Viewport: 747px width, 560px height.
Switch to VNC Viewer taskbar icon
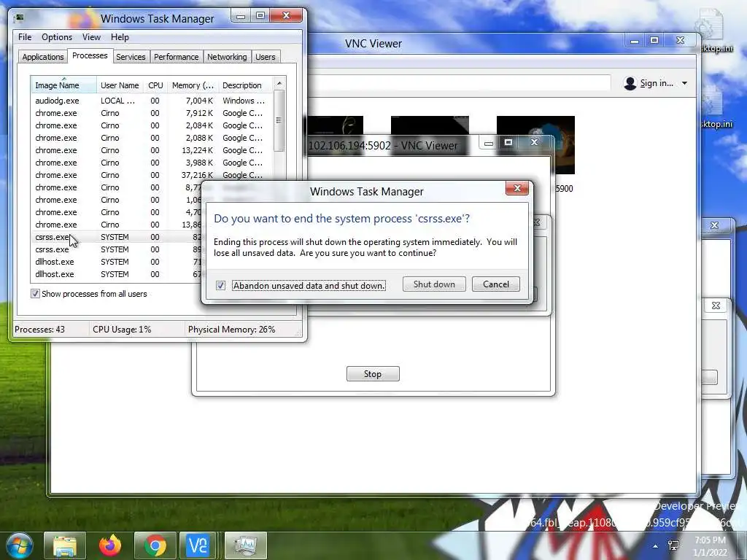click(x=198, y=545)
